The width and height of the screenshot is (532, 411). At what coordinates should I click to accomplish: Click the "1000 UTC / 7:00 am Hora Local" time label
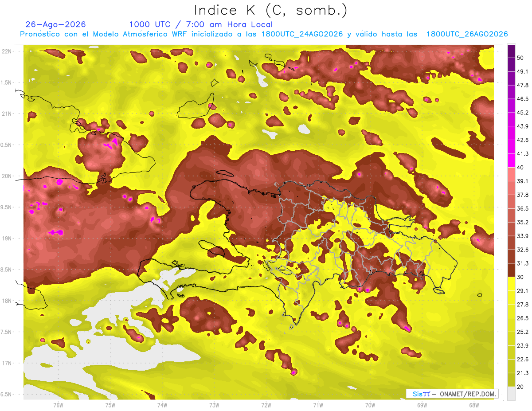(201, 24)
